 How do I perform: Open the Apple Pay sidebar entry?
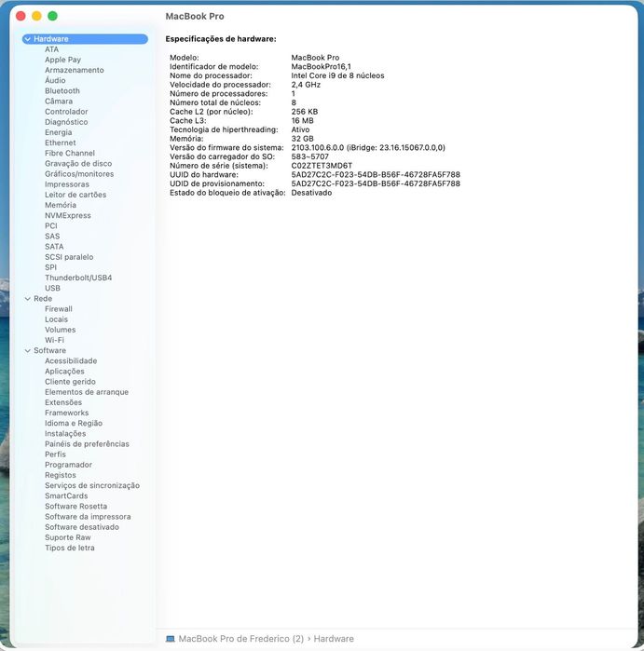point(62,60)
